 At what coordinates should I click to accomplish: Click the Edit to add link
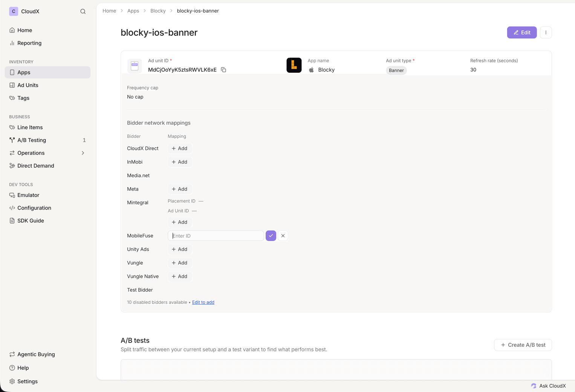(203, 302)
